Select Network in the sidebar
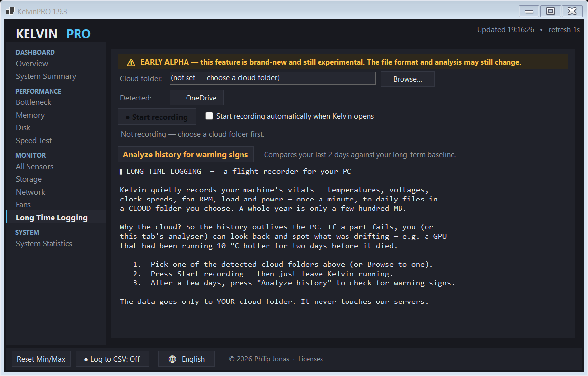Screen dimensions: 588x376 point(30,192)
